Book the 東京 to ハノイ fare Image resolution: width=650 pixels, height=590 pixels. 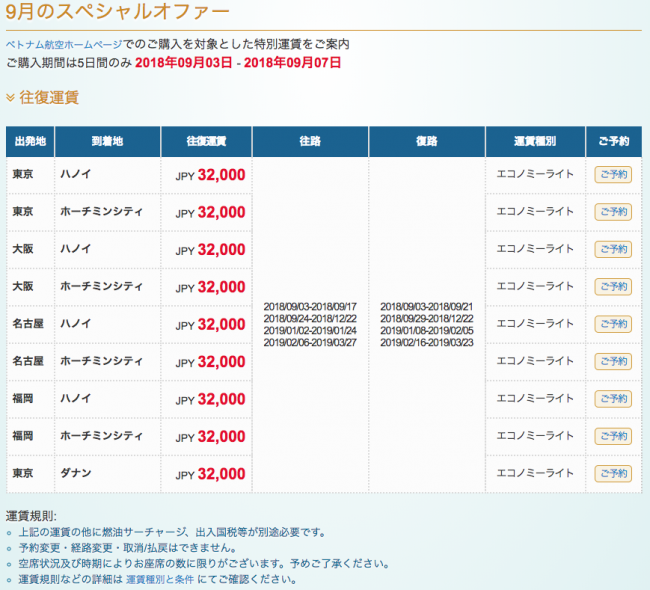pos(613,175)
